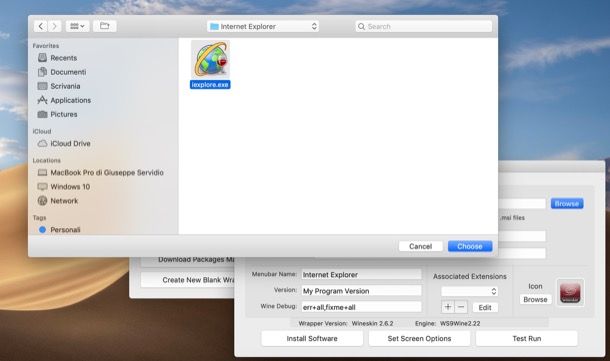This screenshot has height=361, width=610.
Task: Open the Associated Extensions dropdown
Action: 470,291
